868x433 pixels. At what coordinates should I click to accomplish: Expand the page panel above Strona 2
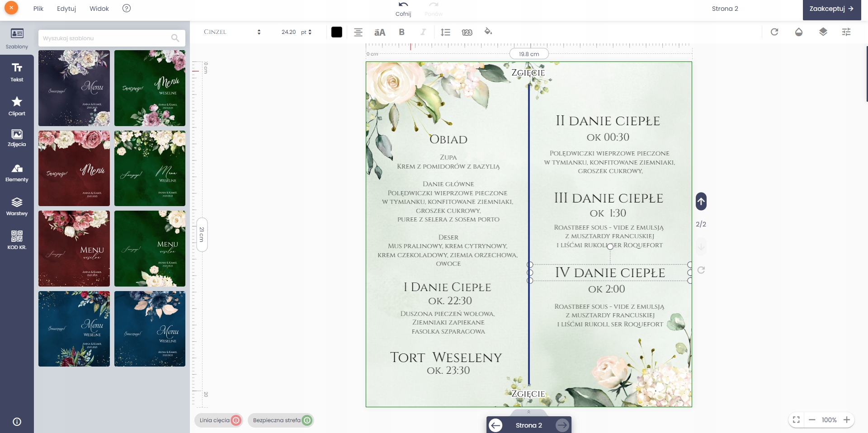coord(528,412)
